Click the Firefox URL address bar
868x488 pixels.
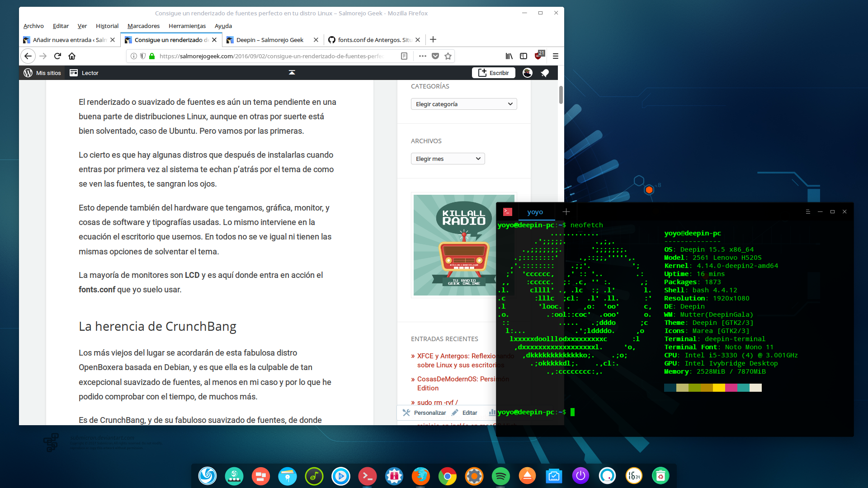click(x=271, y=56)
